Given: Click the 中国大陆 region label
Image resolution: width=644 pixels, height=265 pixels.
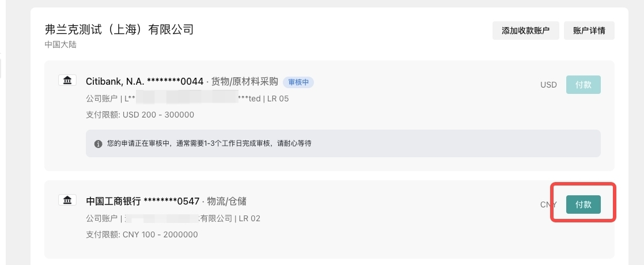Looking at the screenshot, I should pyautogui.click(x=60, y=44).
